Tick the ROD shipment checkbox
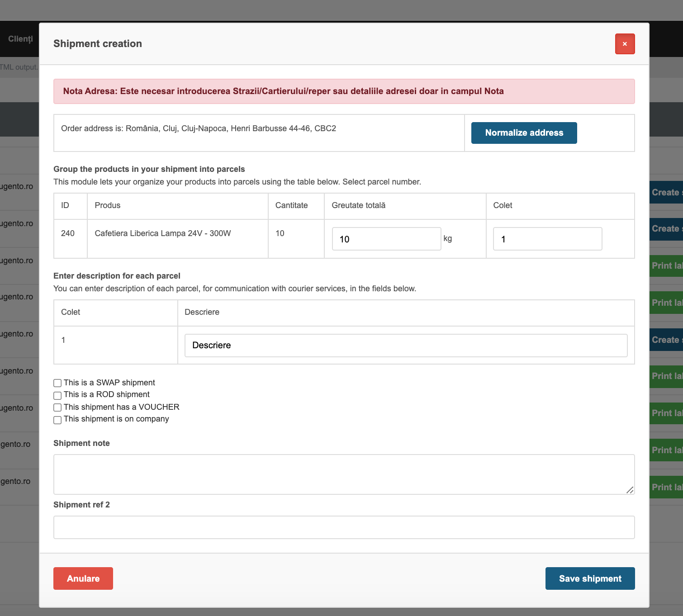 coord(57,395)
